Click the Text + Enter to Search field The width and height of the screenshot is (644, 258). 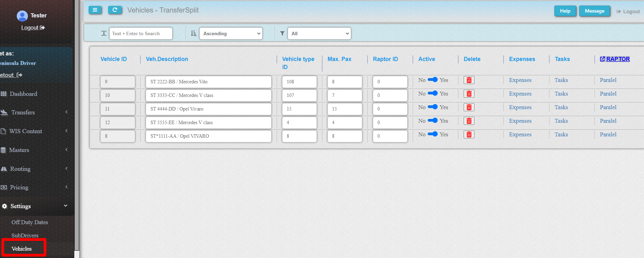tap(141, 33)
